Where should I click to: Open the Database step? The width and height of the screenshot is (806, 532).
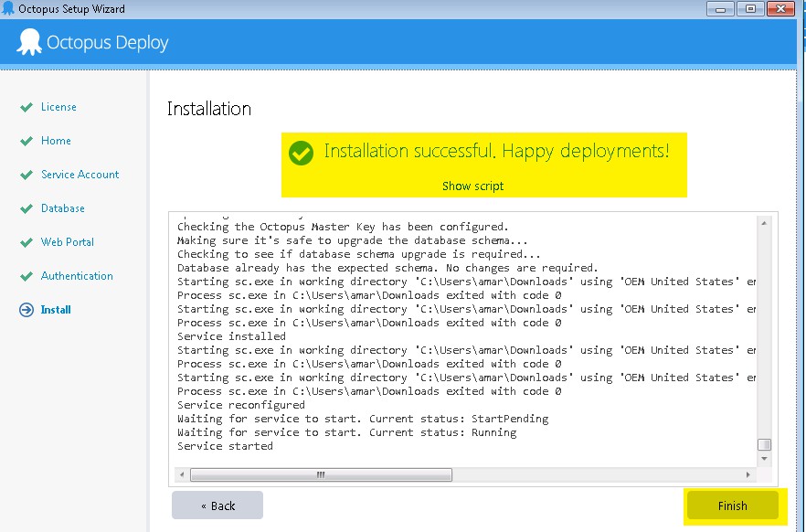pos(63,208)
